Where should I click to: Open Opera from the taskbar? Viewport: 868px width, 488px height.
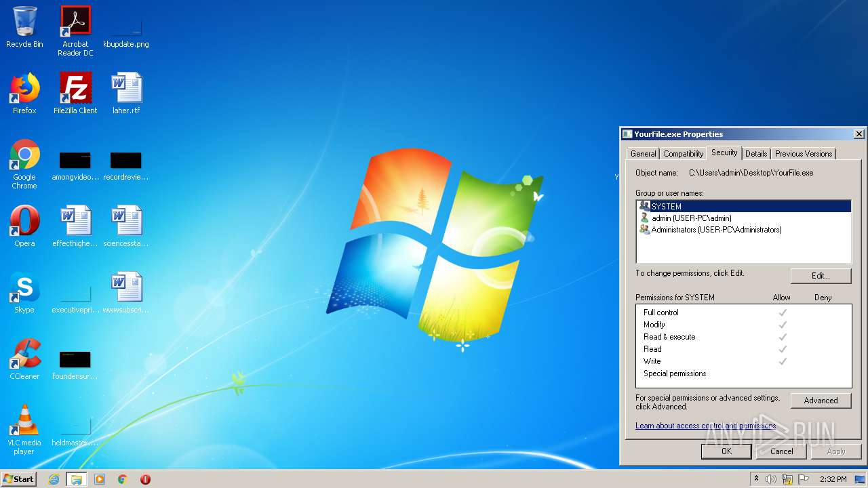pyautogui.click(x=145, y=479)
